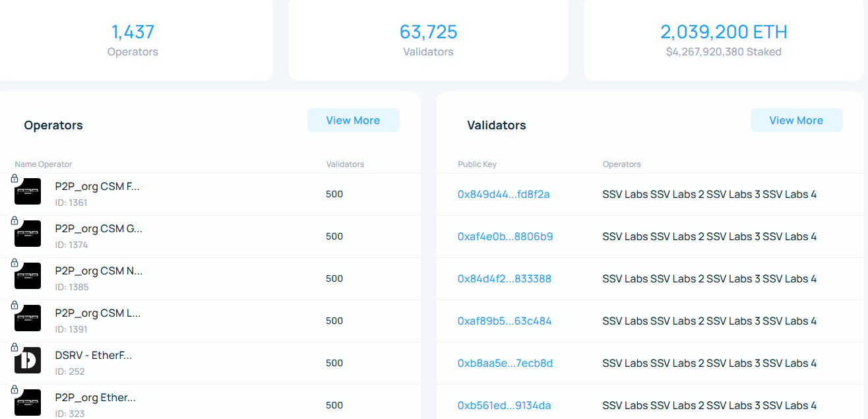The width and height of the screenshot is (868, 419).
Task: Click the P2P_org logo for operator ID 1391
Action: 28,319
